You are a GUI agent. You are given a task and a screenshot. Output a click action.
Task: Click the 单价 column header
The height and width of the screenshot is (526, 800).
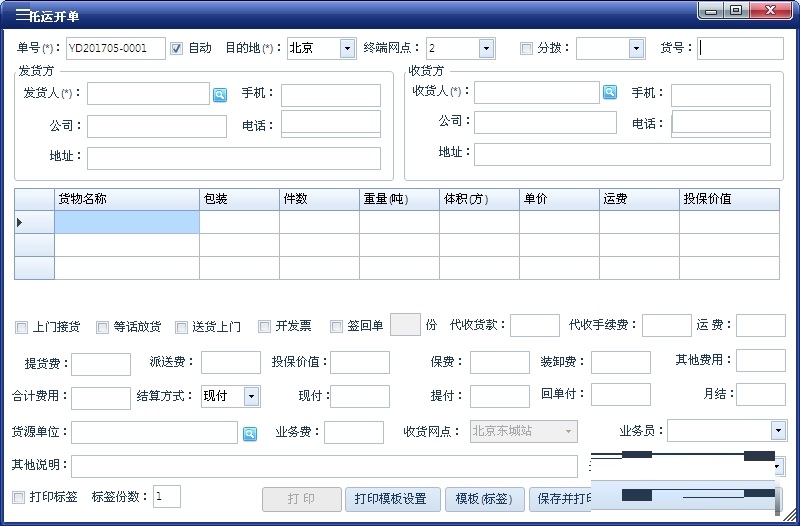(x=560, y=199)
